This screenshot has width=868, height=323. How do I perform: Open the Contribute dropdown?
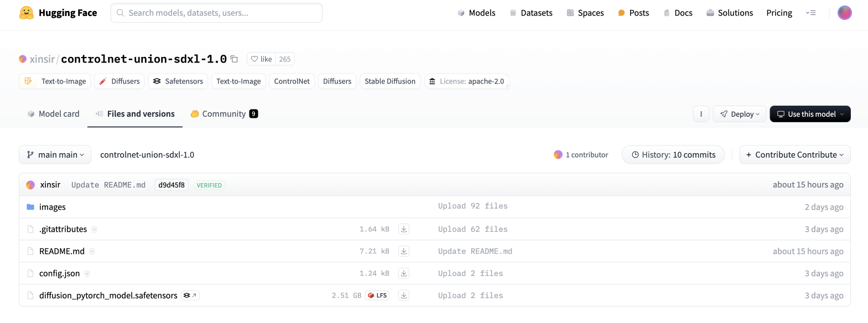[794, 155]
